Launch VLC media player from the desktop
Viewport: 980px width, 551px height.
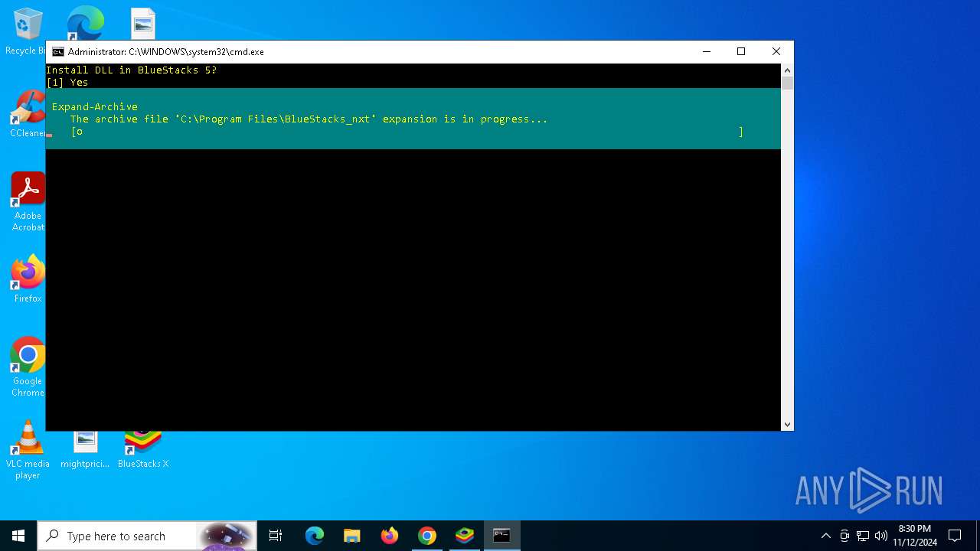click(x=28, y=450)
